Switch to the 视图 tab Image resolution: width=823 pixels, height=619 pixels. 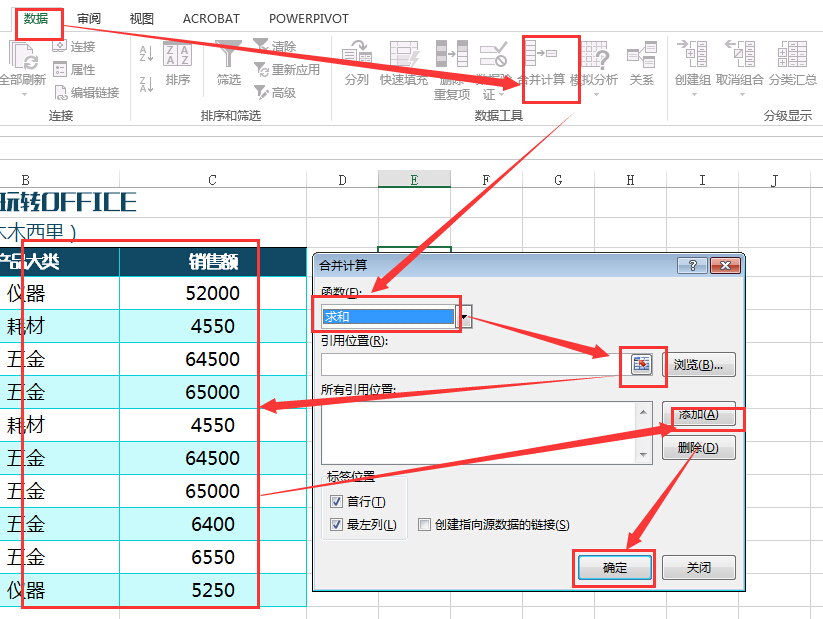141,19
